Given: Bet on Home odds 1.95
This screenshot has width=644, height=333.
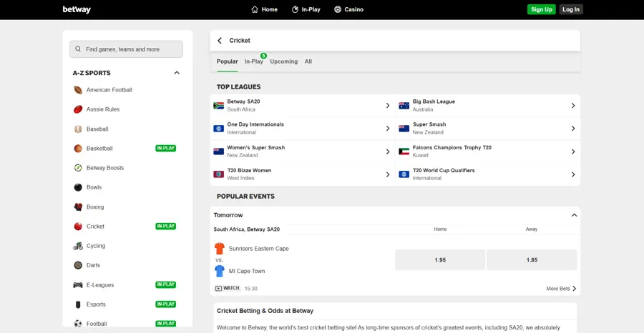Looking at the screenshot, I should coord(440,260).
